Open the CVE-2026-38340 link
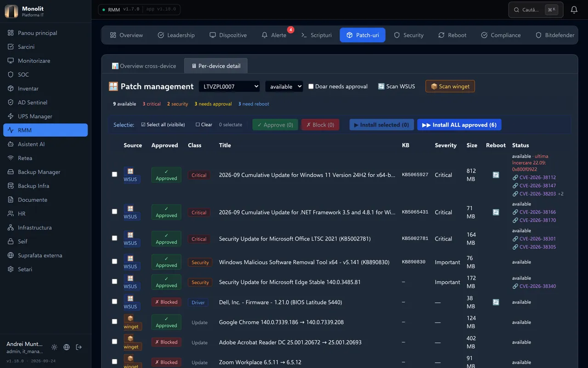 534,286
